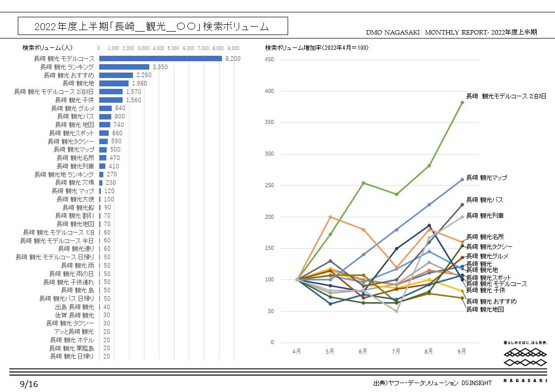Click the bar value '8,200'
This screenshot has width=555, height=392.
tap(233, 59)
